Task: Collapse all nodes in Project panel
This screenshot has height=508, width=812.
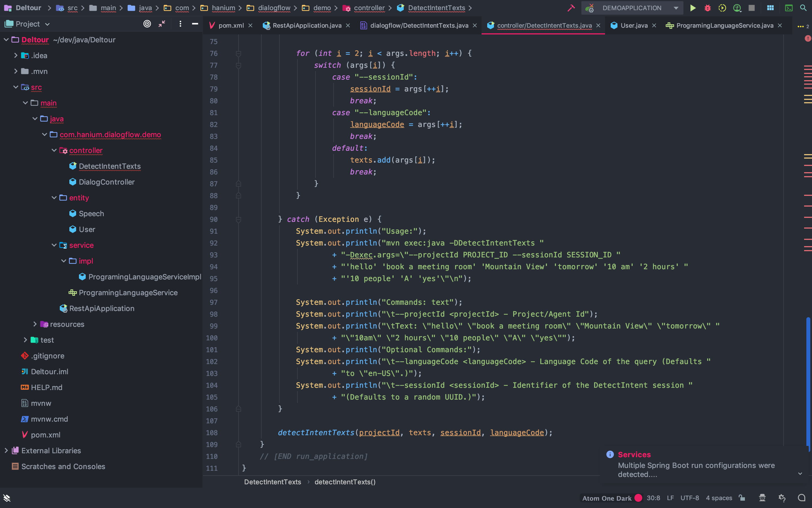Action: click(x=162, y=24)
